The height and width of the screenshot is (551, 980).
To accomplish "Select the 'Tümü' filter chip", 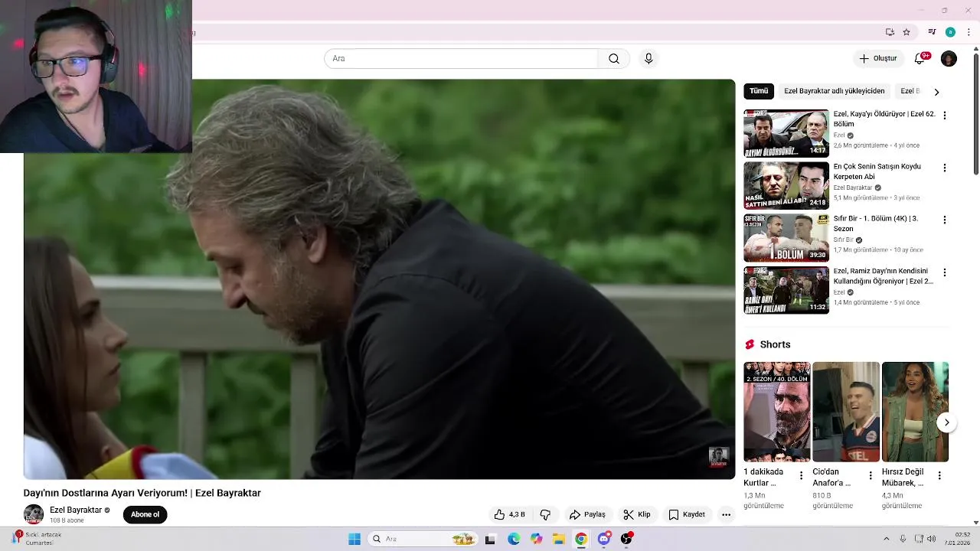I will point(759,91).
